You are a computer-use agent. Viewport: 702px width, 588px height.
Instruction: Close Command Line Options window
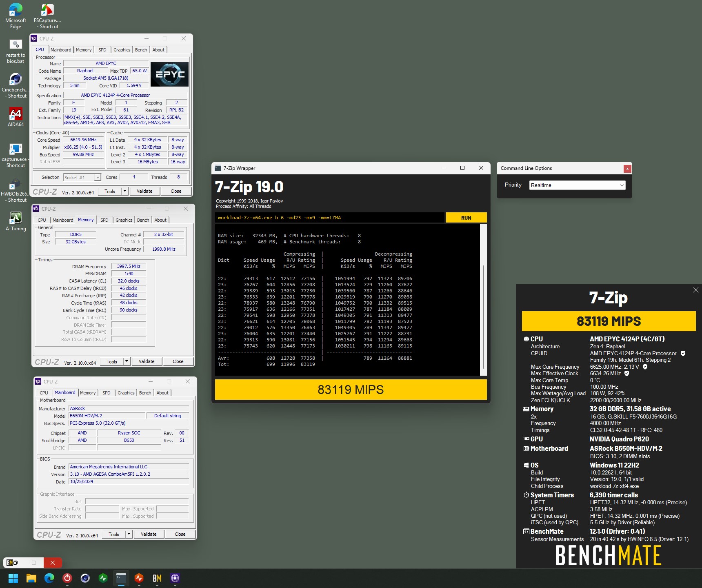(x=627, y=168)
